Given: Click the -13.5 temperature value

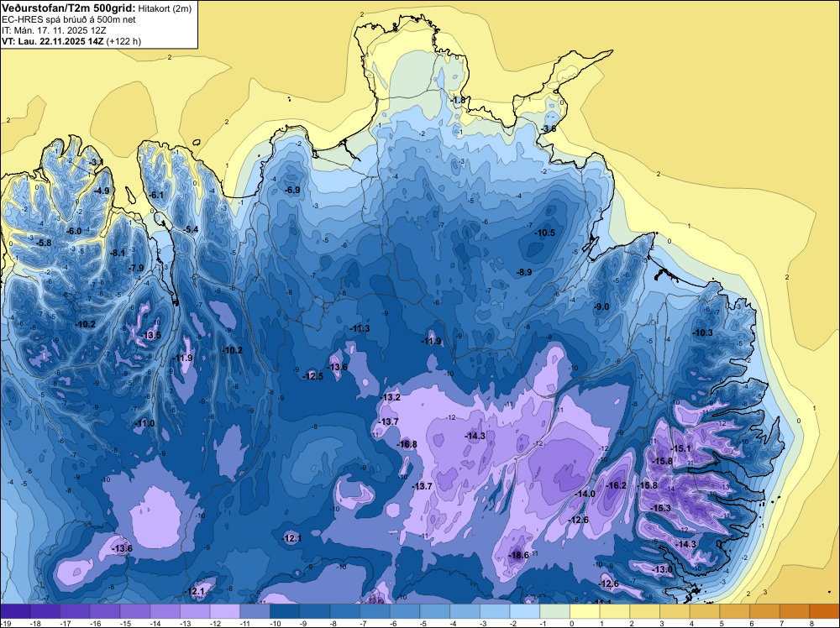Looking at the screenshot, I should (x=150, y=336).
